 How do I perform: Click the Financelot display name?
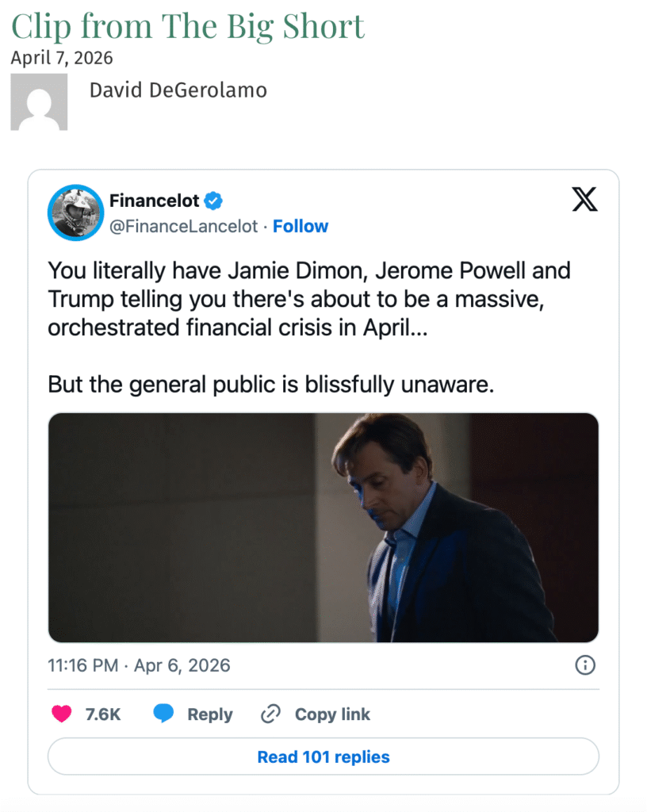click(x=154, y=201)
